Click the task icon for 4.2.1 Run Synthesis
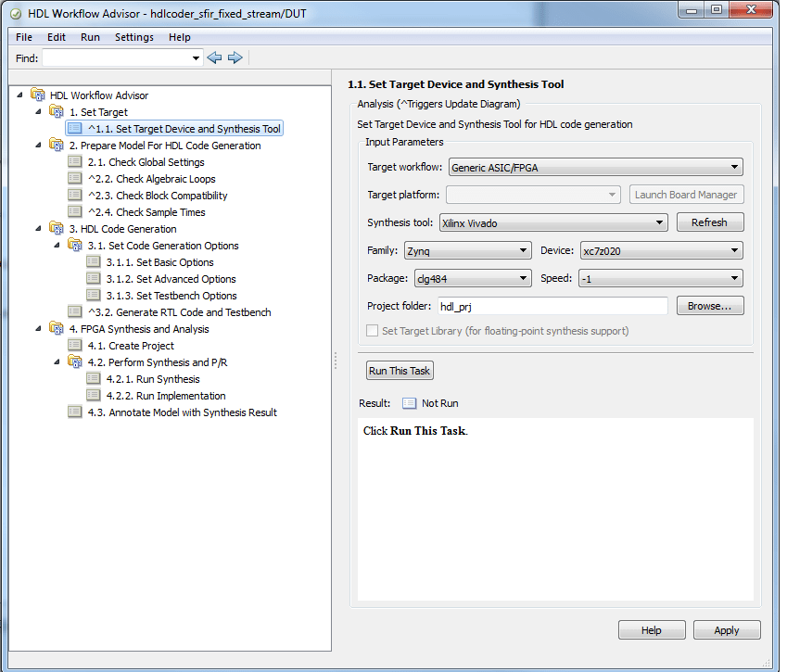The width and height of the screenshot is (787, 672). click(x=94, y=378)
